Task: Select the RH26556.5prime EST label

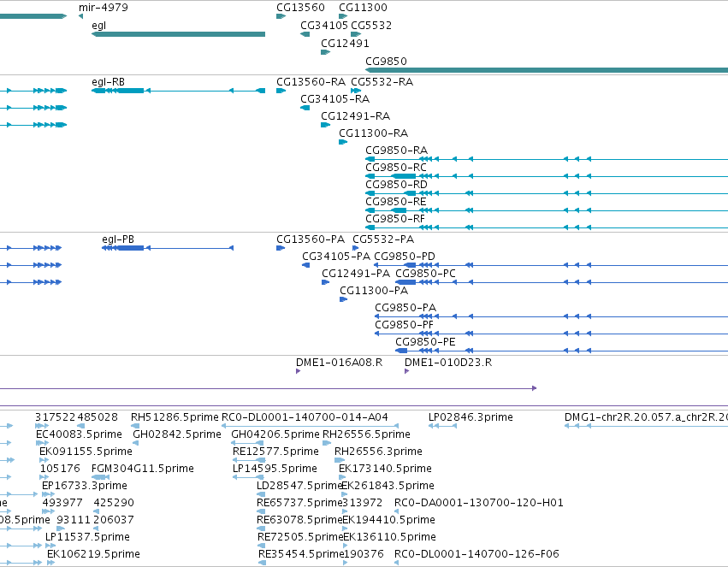Action: 366,434
